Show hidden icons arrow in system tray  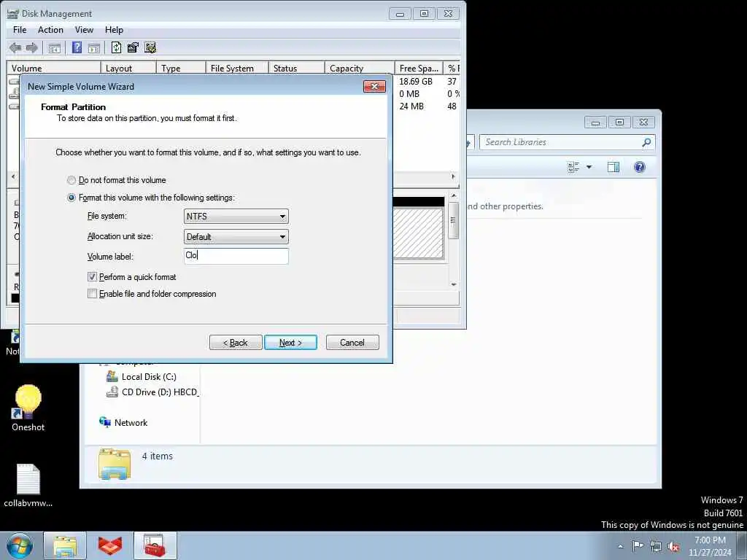pos(620,547)
